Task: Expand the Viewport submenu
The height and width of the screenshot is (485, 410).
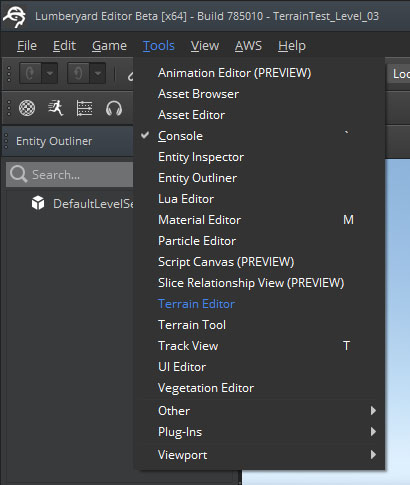Action: pyautogui.click(x=259, y=455)
